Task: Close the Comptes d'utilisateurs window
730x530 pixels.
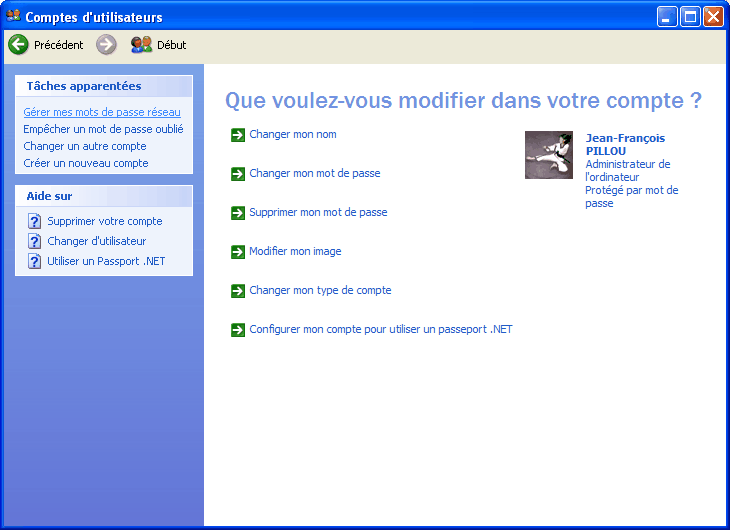Action: pyautogui.click(x=713, y=17)
